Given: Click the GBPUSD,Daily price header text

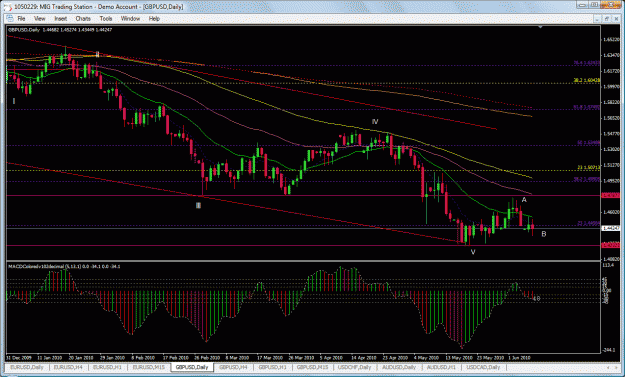Looking at the screenshot, I should 60,30.
